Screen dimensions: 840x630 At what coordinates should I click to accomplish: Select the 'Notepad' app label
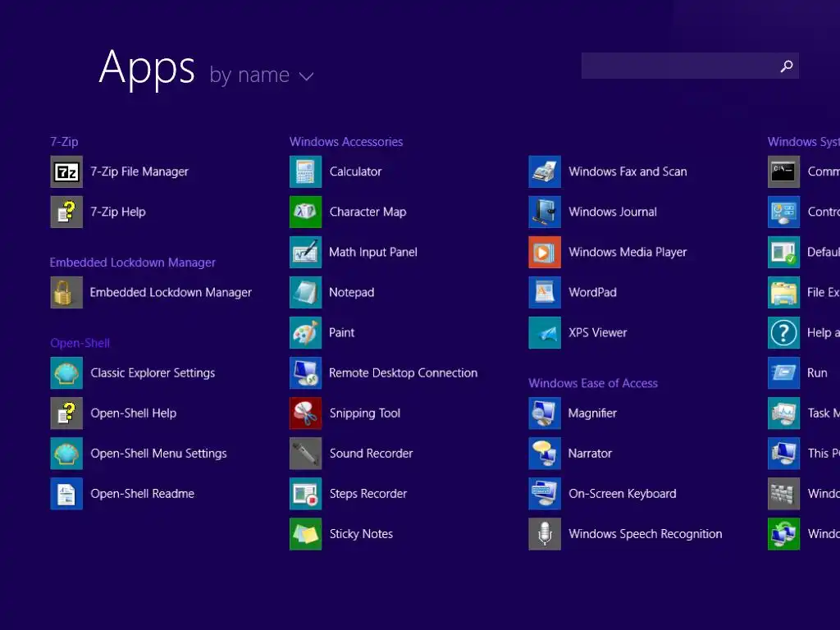pos(351,293)
